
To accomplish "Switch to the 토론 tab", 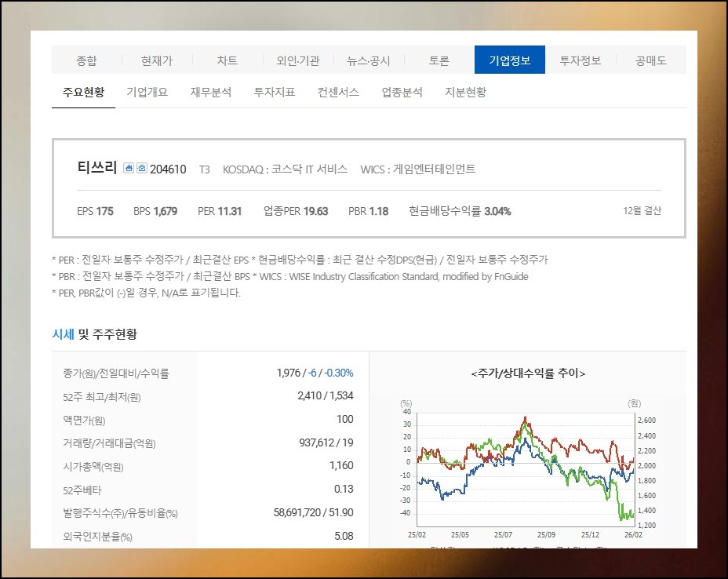I will coord(439,60).
